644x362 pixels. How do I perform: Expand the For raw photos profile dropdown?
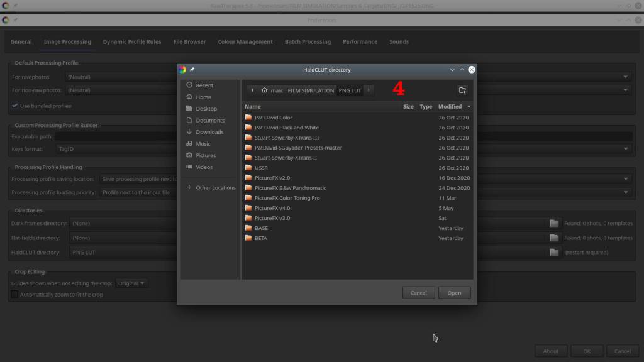(626, 77)
